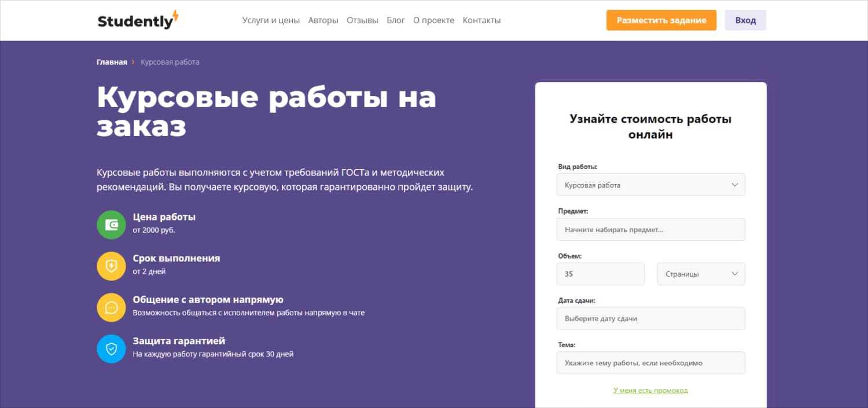Click the breadcrumb arrow separator

pos(133,62)
